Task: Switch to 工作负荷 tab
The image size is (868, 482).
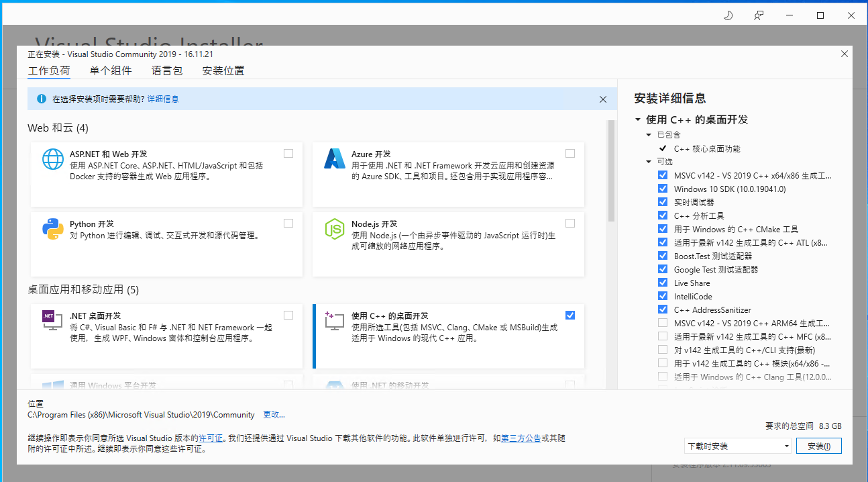Action: (x=48, y=70)
